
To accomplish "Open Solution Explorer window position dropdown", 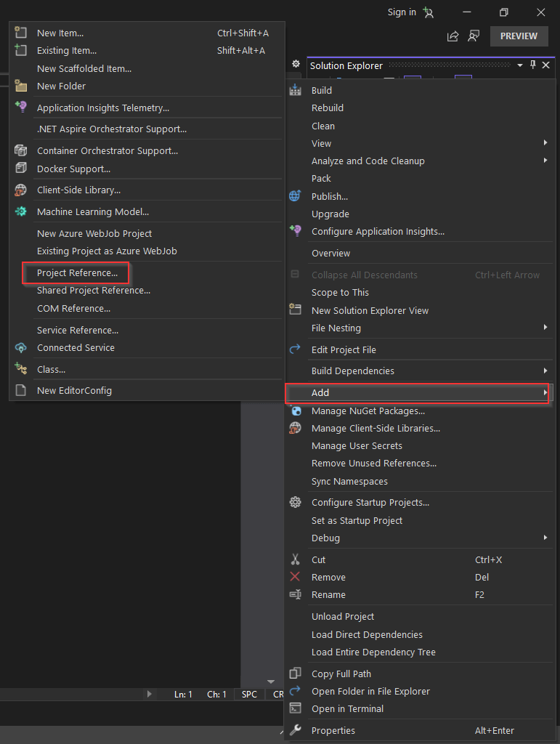I will click(x=520, y=65).
